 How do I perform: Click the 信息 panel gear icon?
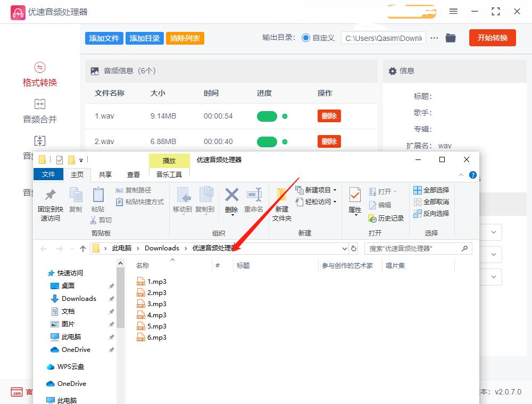[x=393, y=71]
